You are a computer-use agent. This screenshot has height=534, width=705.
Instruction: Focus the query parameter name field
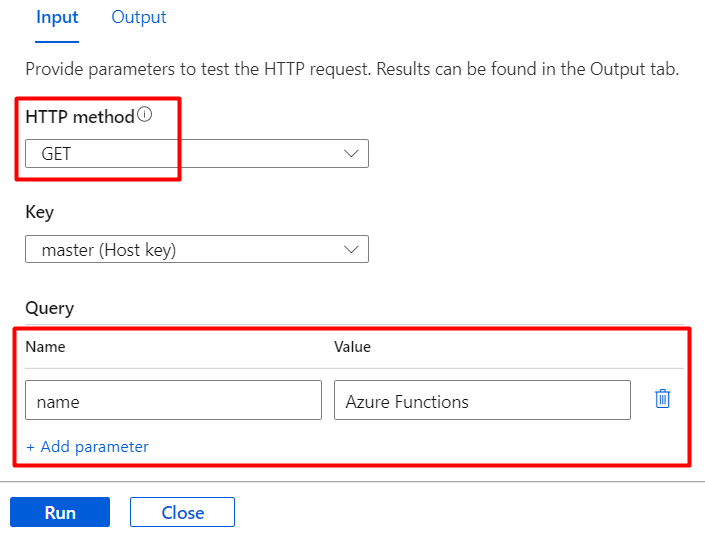[x=173, y=400]
